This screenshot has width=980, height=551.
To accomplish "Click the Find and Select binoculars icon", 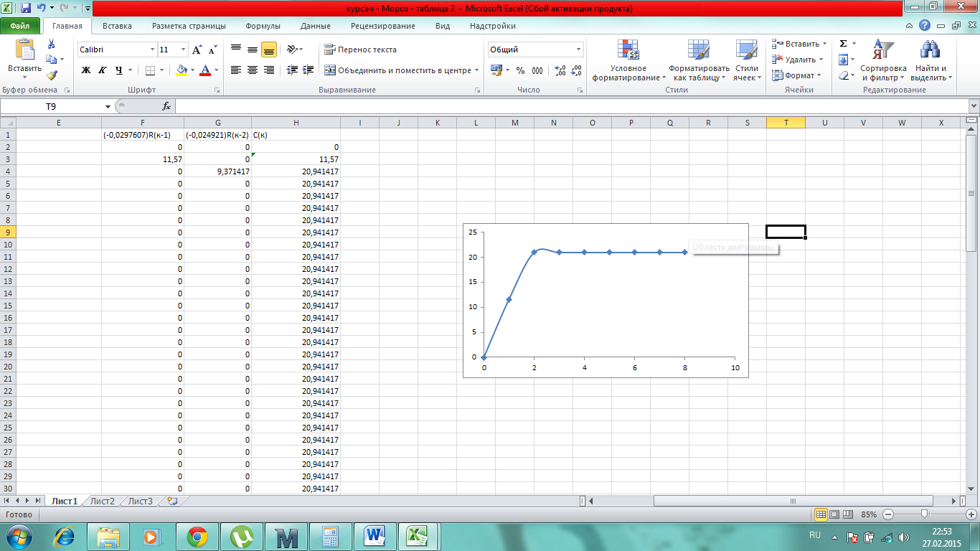I will point(930,50).
